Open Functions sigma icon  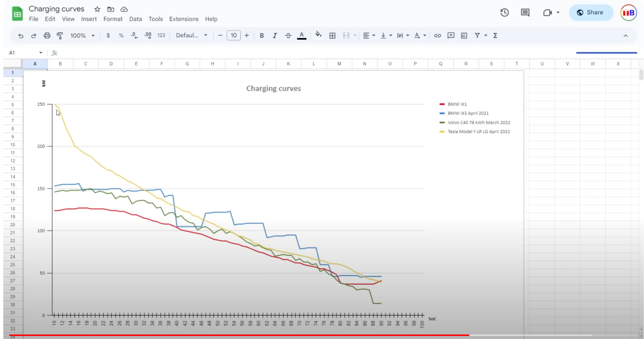coord(495,35)
